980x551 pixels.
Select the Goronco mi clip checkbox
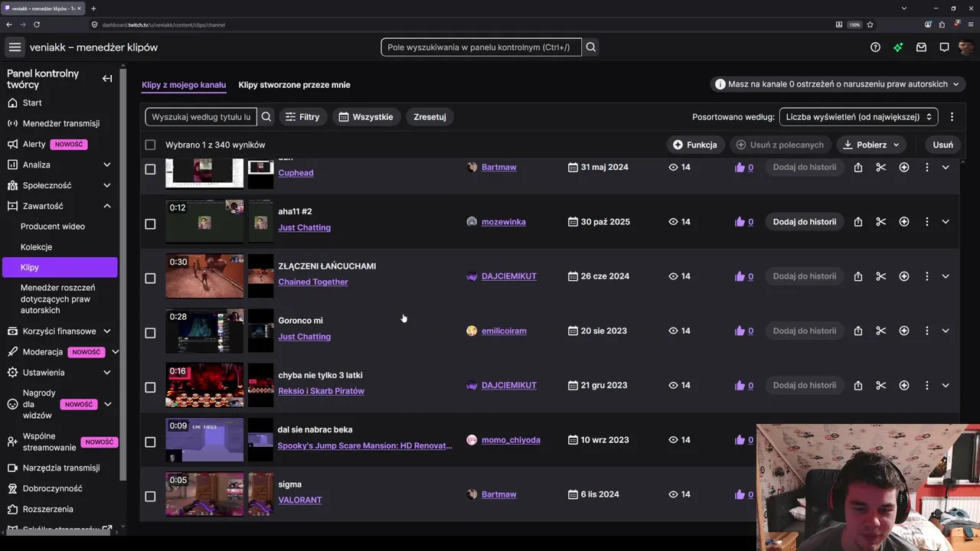click(150, 333)
